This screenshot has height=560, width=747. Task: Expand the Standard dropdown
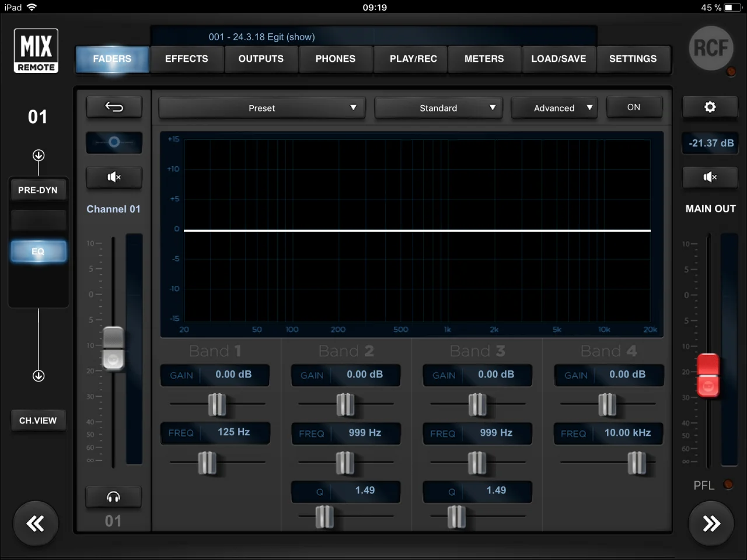438,108
